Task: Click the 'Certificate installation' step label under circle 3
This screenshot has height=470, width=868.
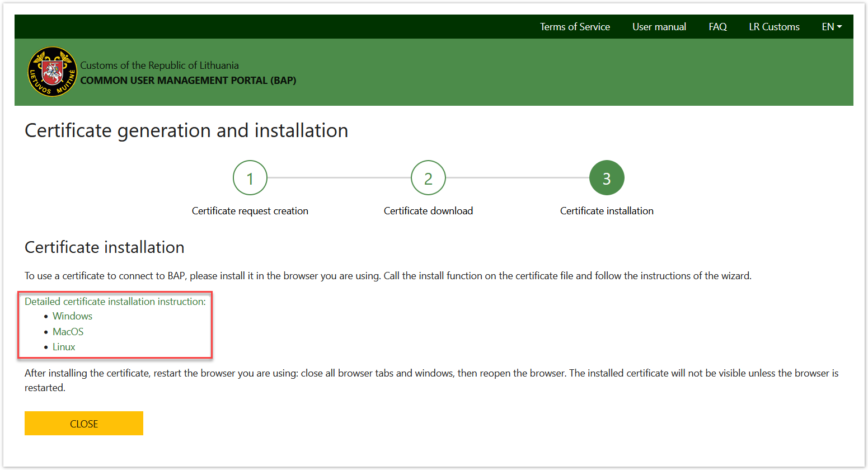Action: pyautogui.click(x=607, y=211)
